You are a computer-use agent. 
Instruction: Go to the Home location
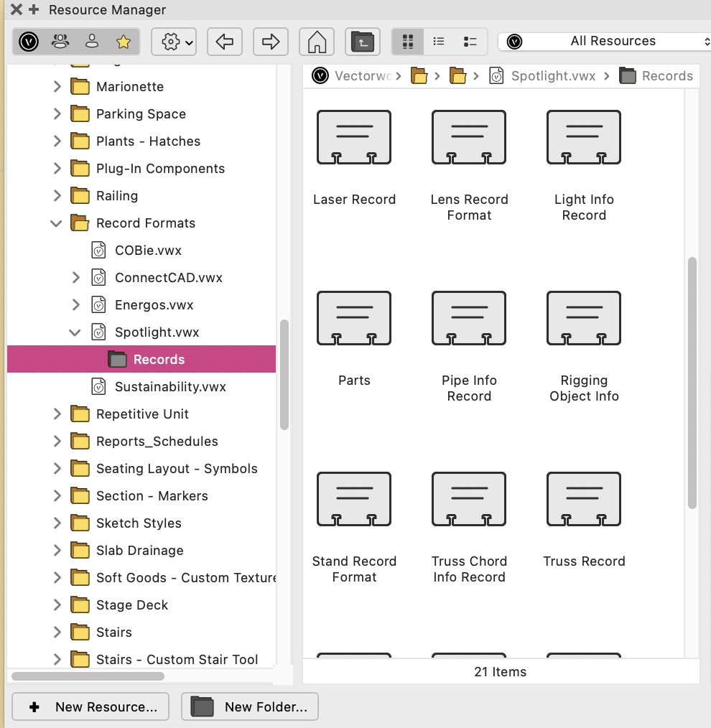[317, 42]
